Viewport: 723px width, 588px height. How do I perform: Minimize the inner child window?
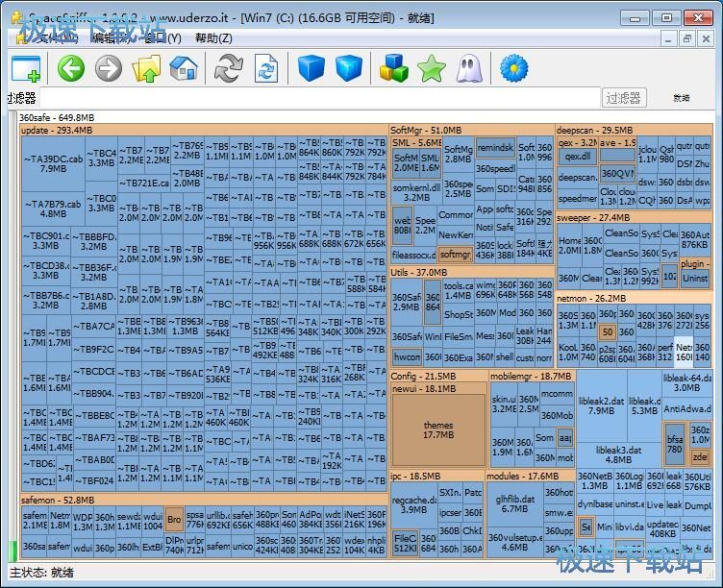point(668,39)
